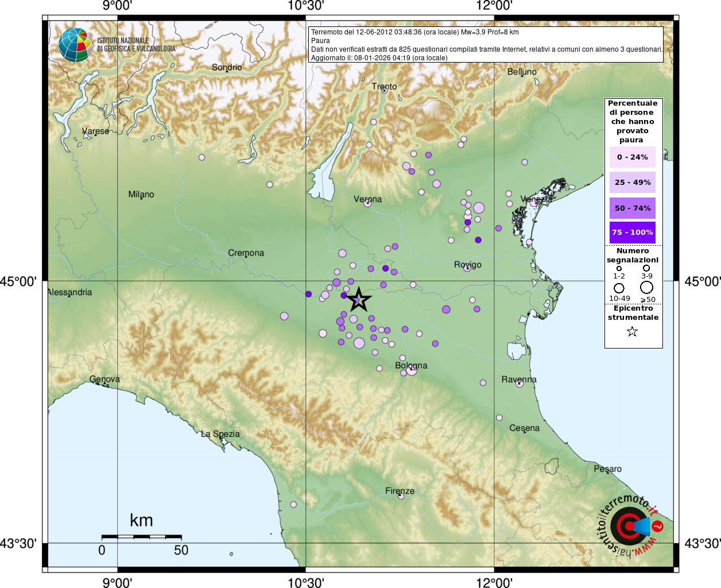Click the km scale bar
The image size is (721, 588).
142,537
